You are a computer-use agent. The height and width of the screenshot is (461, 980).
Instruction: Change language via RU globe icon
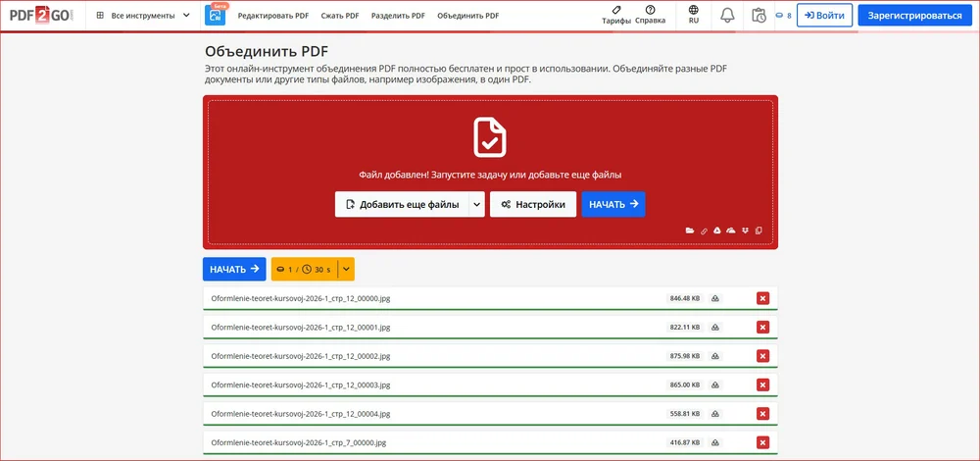pyautogui.click(x=694, y=15)
